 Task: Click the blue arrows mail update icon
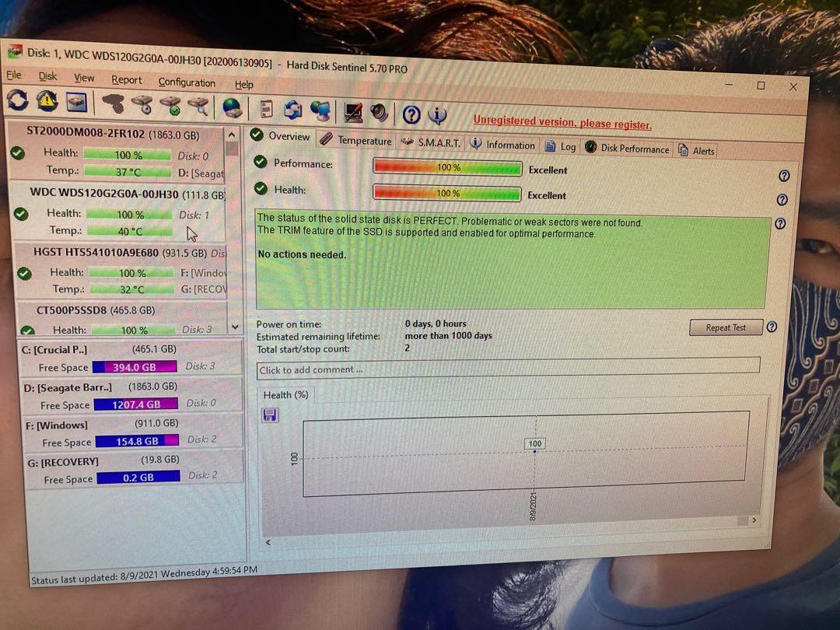293,110
